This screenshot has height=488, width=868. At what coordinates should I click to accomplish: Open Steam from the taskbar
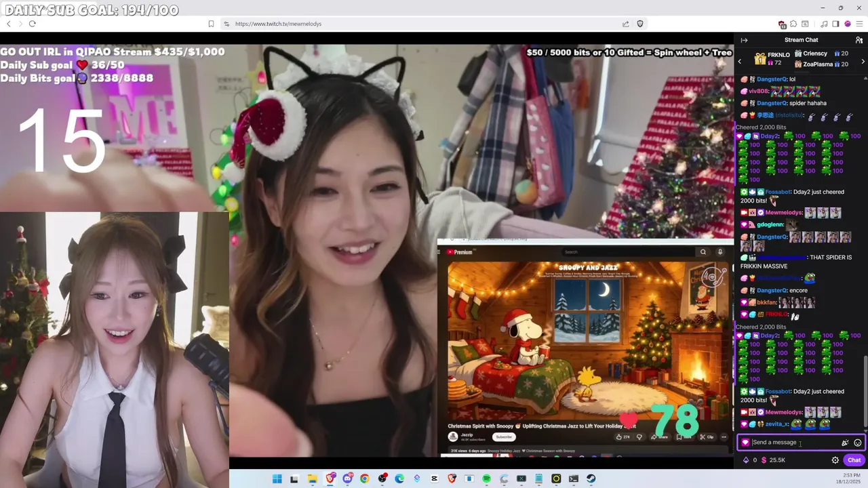tap(591, 479)
